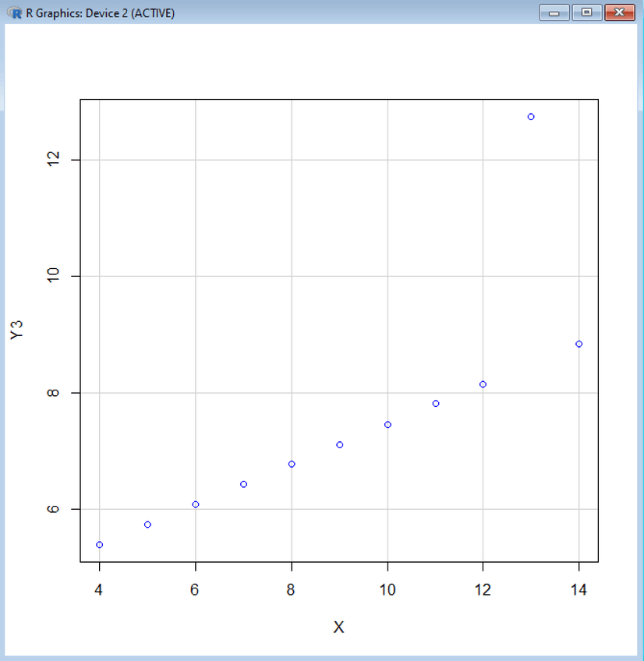Click the R logo icon in title bar

(14, 12)
